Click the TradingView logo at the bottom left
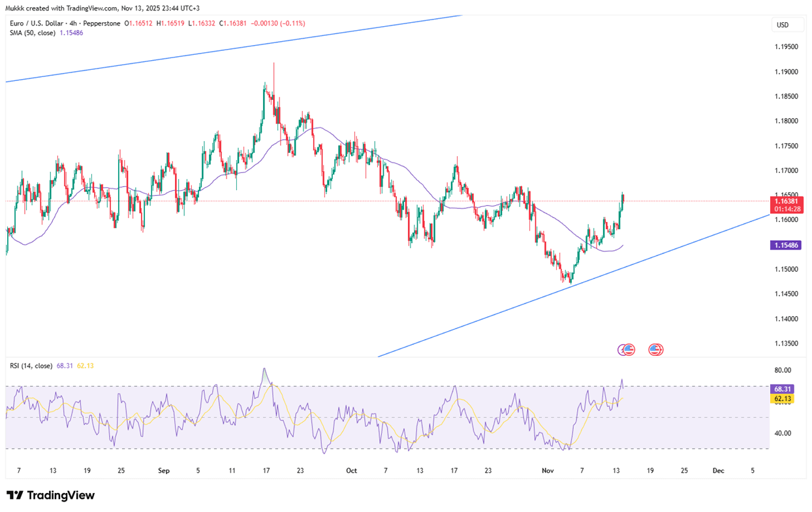Viewport: 812px width, 512px height. [x=51, y=495]
